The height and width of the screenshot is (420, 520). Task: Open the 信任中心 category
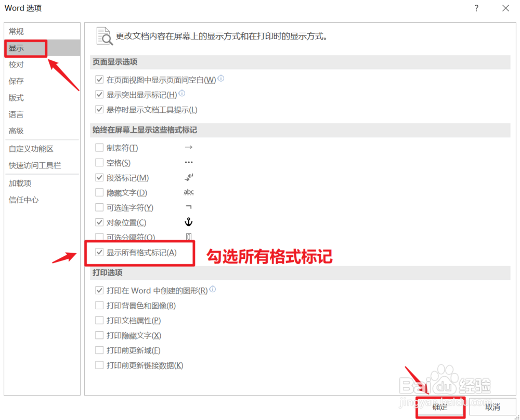(x=42, y=200)
